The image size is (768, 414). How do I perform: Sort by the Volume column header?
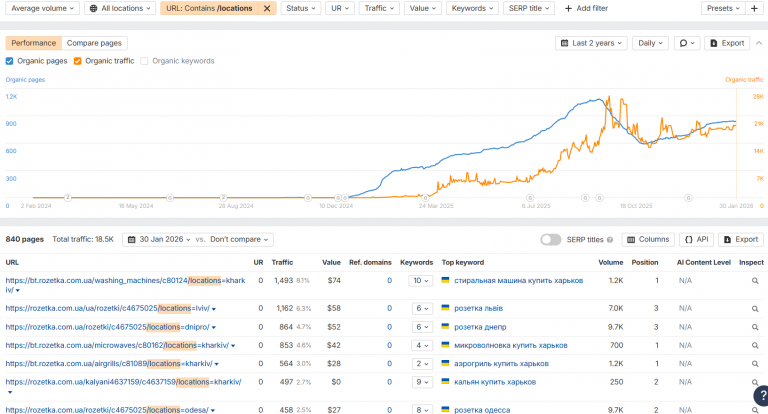(611, 263)
